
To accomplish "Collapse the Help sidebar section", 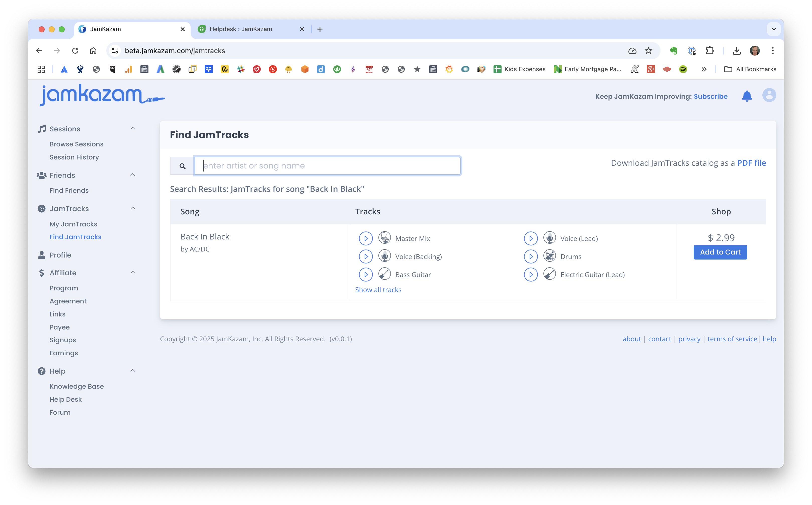I will [x=133, y=371].
